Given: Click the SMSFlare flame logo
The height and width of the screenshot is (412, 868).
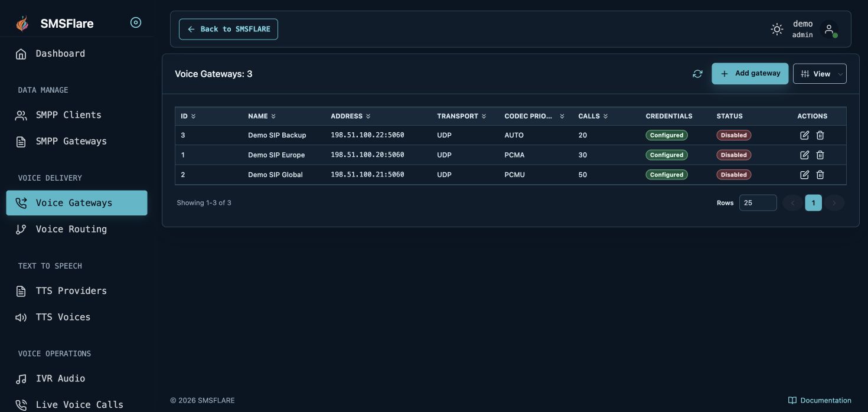Looking at the screenshot, I should click(22, 24).
